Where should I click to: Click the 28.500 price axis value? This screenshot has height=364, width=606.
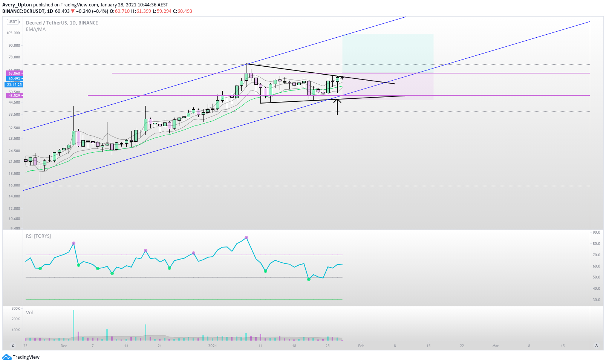tap(14, 139)
